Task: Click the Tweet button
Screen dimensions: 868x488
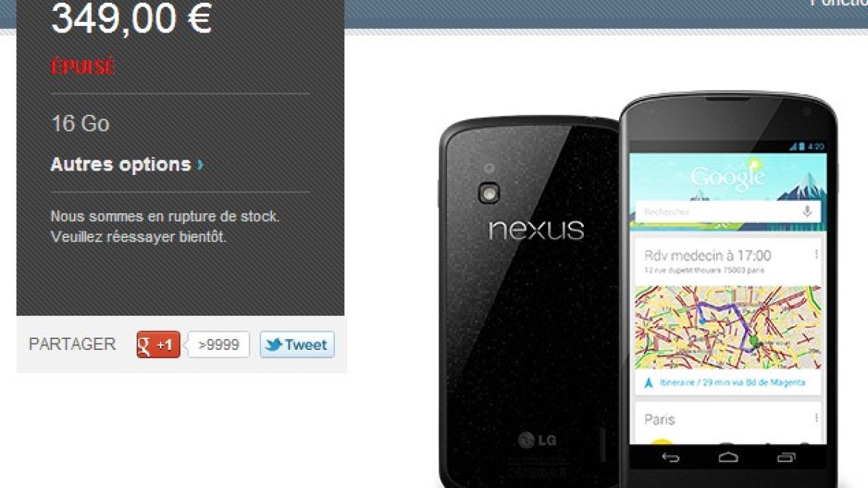Action: click(x=297, y=345)
